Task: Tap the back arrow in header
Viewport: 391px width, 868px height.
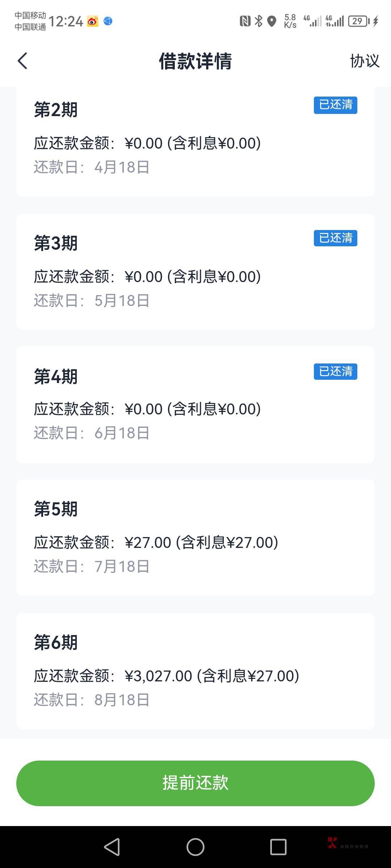Action: click(22, 61)
